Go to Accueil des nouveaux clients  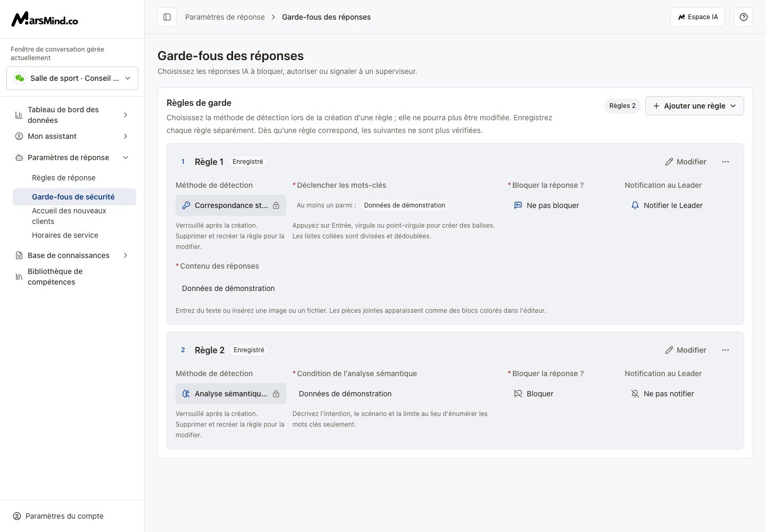74,216
